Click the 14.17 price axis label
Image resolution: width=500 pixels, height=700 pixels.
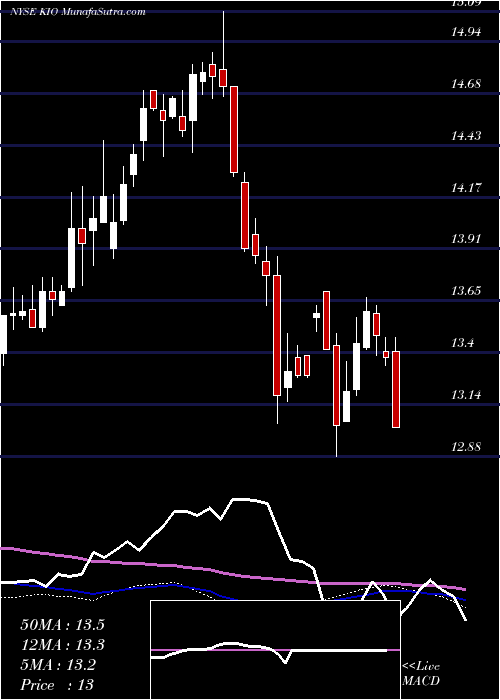pos(466,188)
